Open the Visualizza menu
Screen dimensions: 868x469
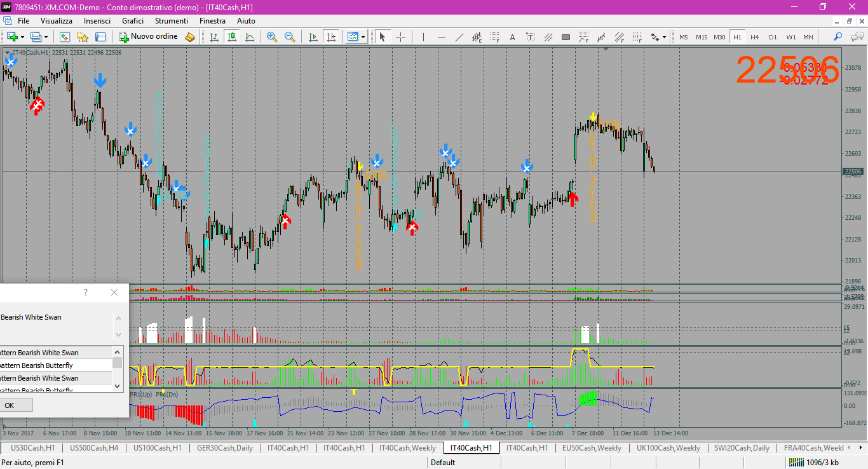click(x=57, y=21)
